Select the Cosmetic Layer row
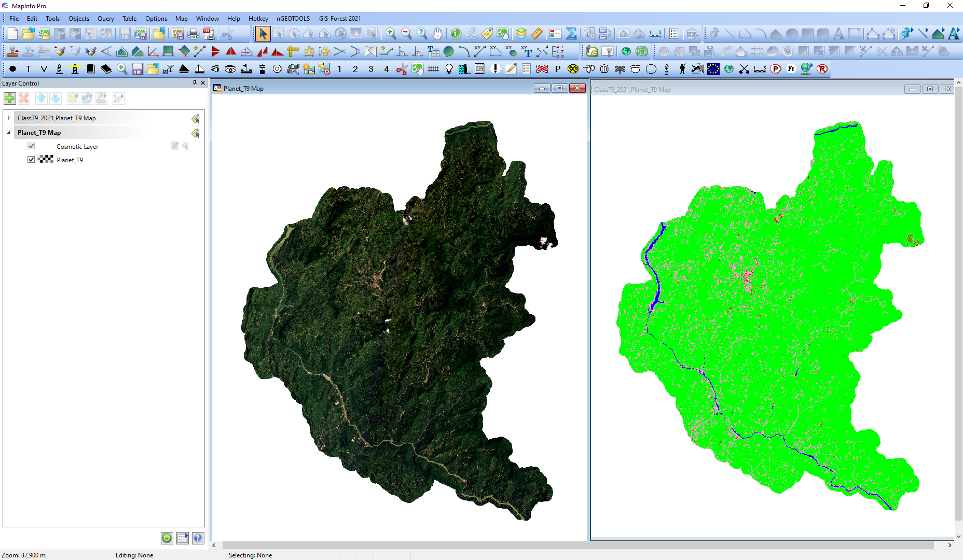 pyautogui.click(x=104, y=146)
